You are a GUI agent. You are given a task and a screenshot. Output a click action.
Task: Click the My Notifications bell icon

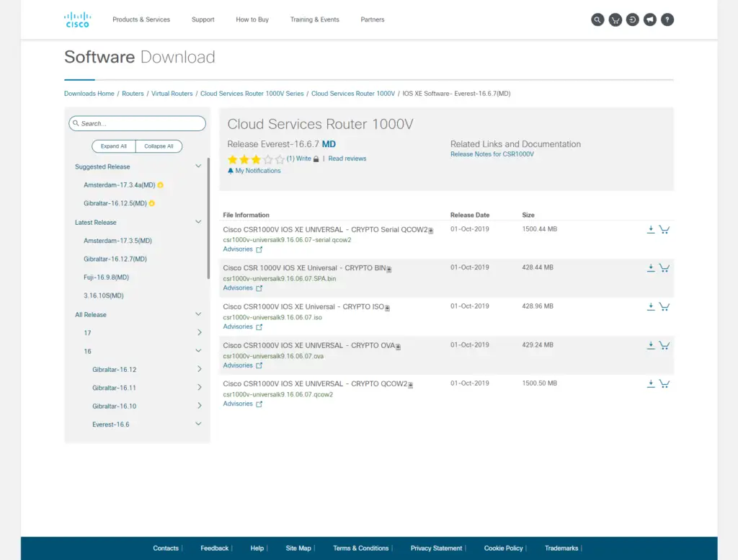click(230, 171)
